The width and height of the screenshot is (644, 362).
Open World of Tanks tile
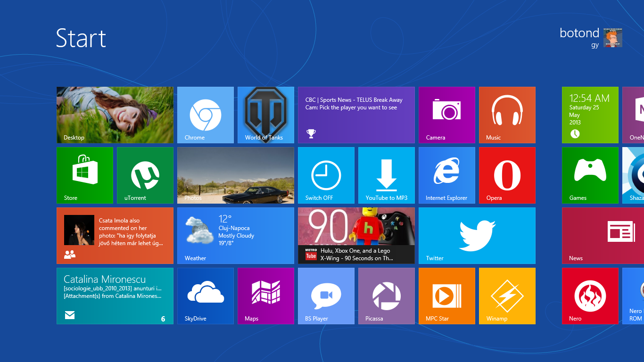pyautogui.click(x=266, y=115)
